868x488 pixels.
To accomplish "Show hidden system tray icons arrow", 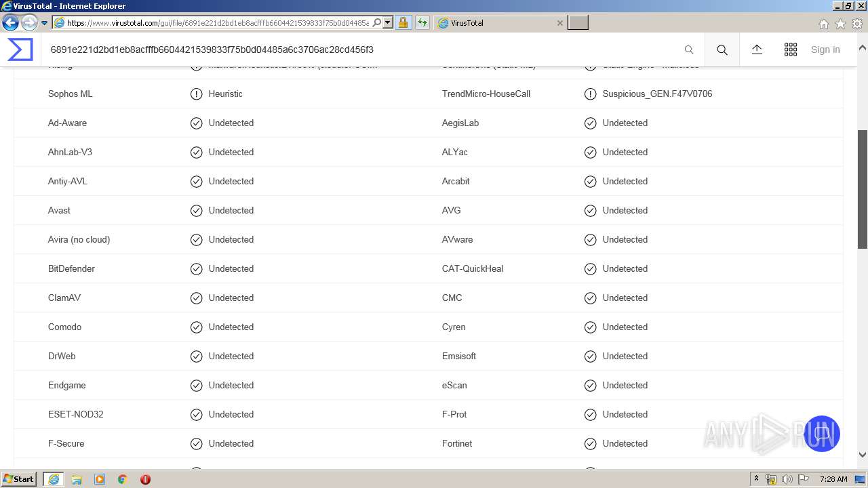I will (x=756, y=479).
